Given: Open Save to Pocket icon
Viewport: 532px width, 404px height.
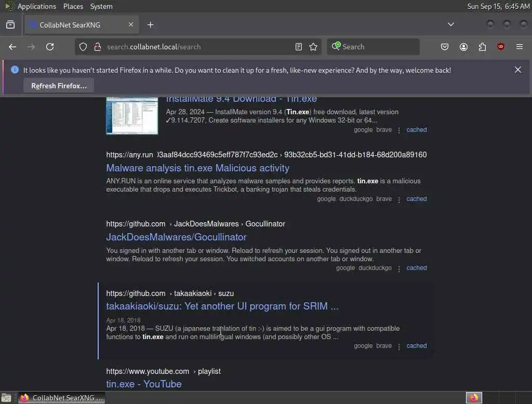Looking at the screenshot, I should click(x=445, y=47).
